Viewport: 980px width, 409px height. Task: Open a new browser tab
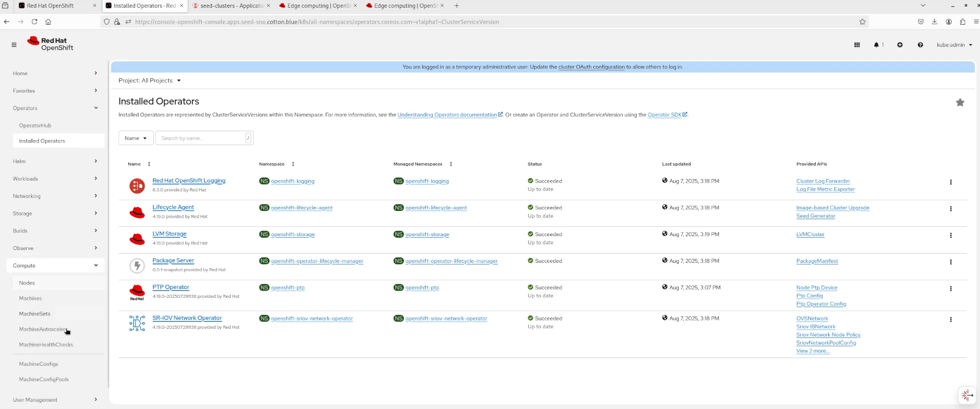click(x=457, y=6)
